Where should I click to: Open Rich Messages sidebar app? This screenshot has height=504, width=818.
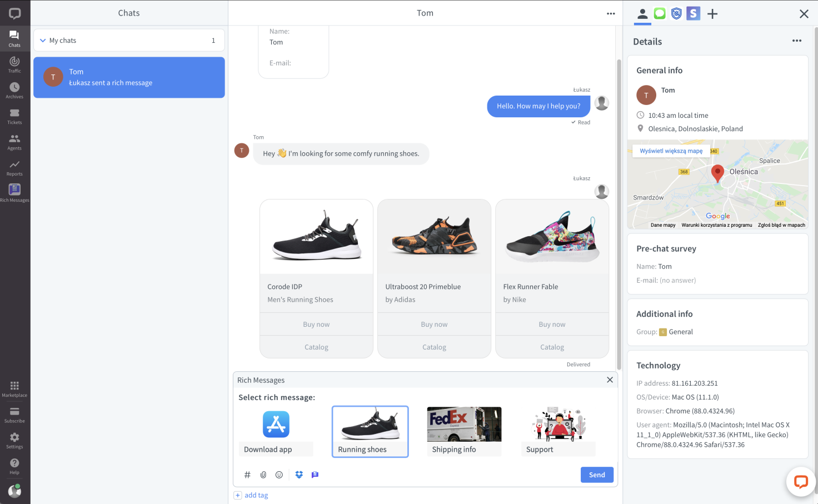[x=14, y=193]
